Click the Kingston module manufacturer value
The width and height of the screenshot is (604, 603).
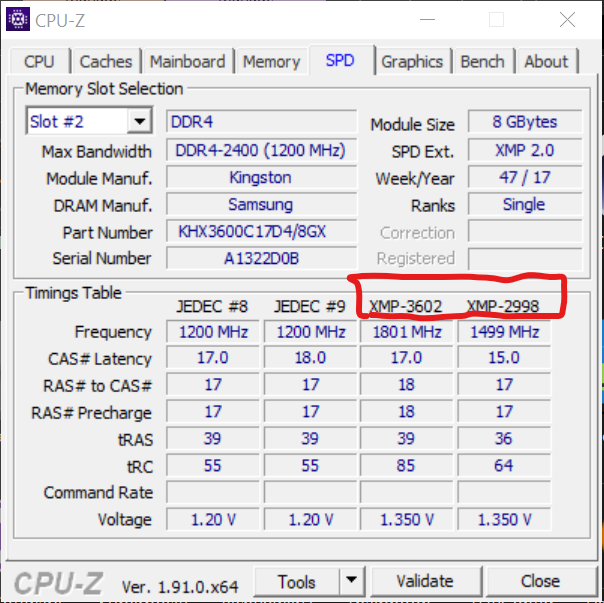(262, 178)
